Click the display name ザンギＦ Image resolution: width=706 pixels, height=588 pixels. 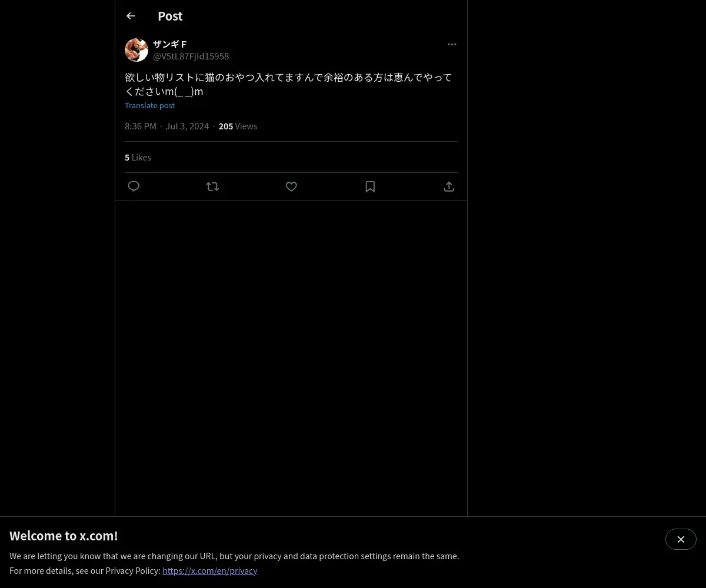point(170,44)
